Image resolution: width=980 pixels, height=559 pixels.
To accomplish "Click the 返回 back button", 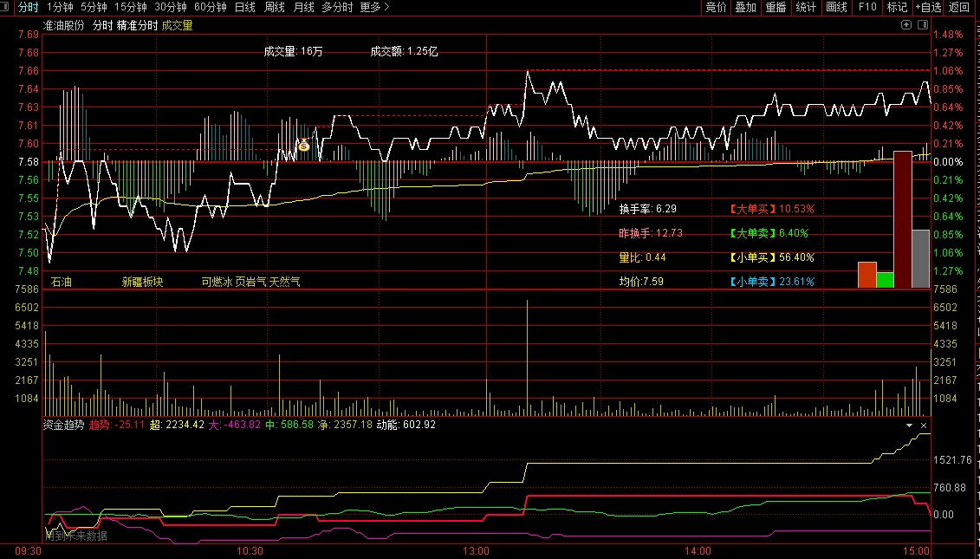I will point(958,8).
